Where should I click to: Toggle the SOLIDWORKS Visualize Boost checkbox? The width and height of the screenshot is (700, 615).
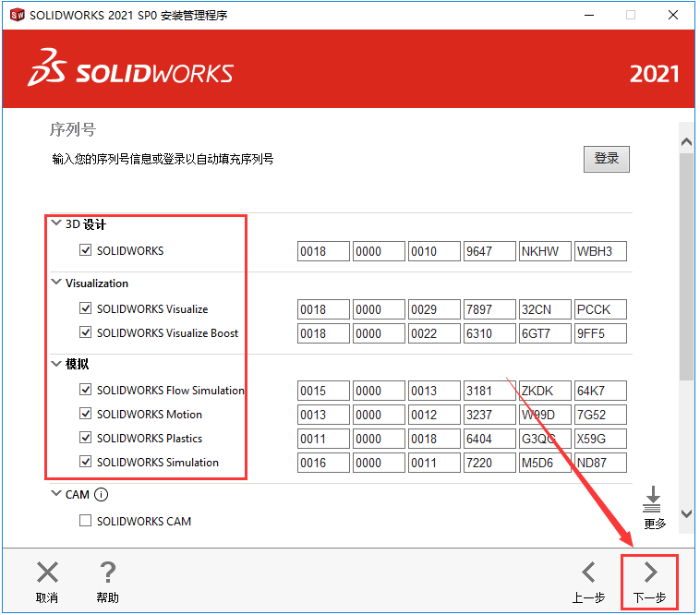(x=86, y=333)
